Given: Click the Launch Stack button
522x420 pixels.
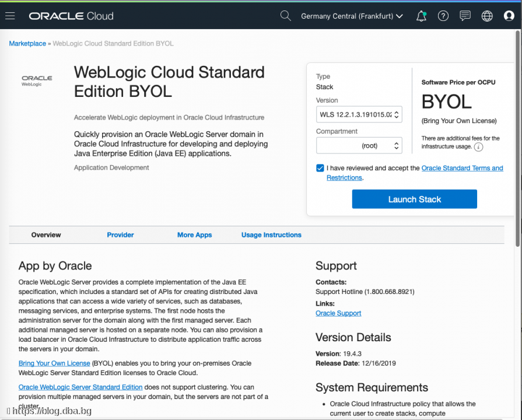Looking at the screenshot, I should point(415,199).
